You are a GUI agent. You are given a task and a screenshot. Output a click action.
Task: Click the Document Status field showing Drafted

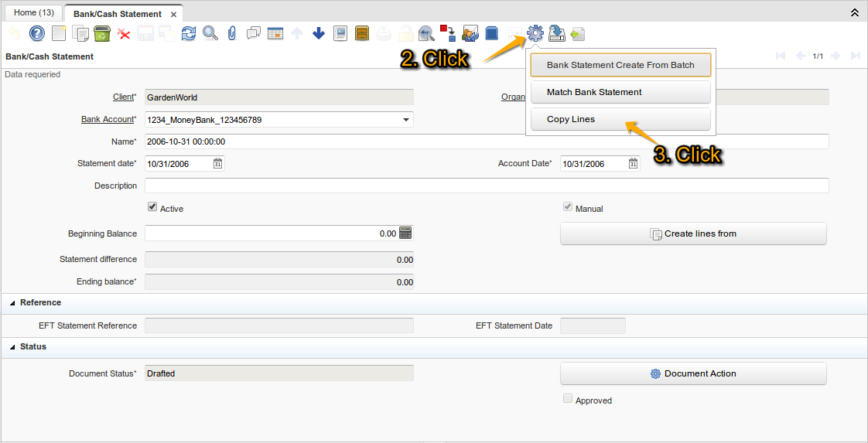click(279, 373)
